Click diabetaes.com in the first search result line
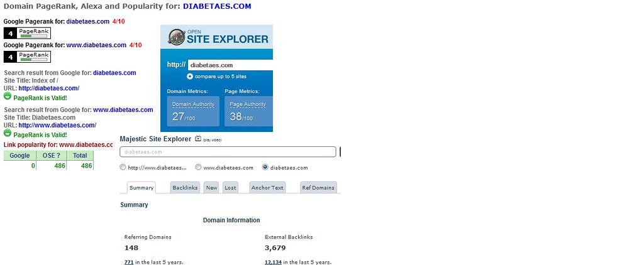This screenshot has width=644, height=265. point(114,73)
